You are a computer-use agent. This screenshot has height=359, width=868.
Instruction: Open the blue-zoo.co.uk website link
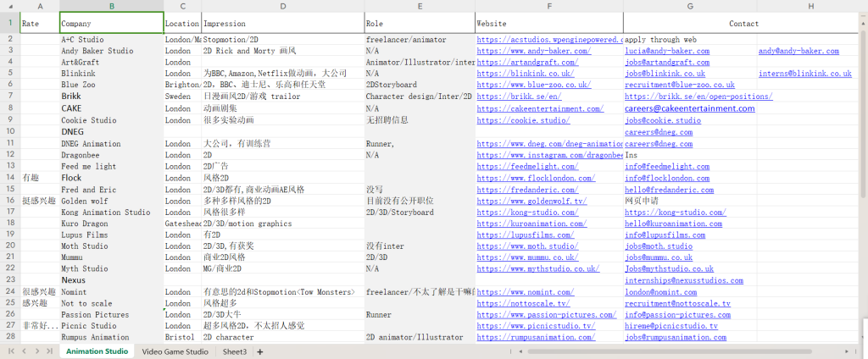[x=534, y=85]
